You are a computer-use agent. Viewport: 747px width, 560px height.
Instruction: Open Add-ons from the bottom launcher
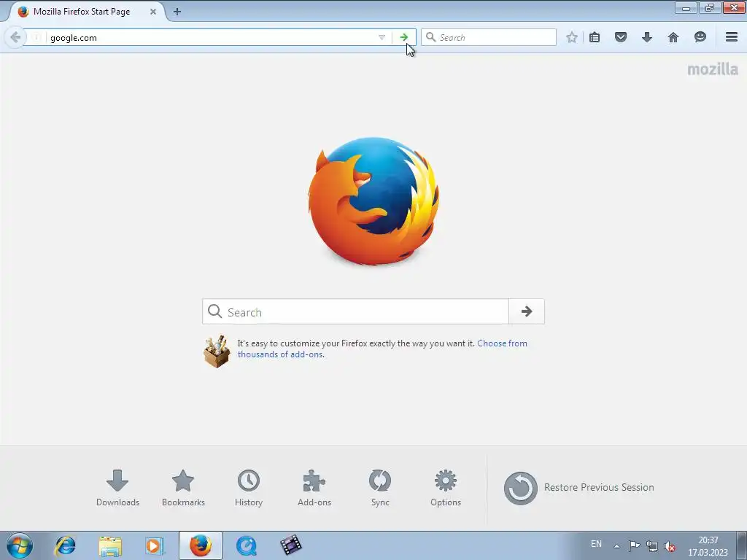314,488
